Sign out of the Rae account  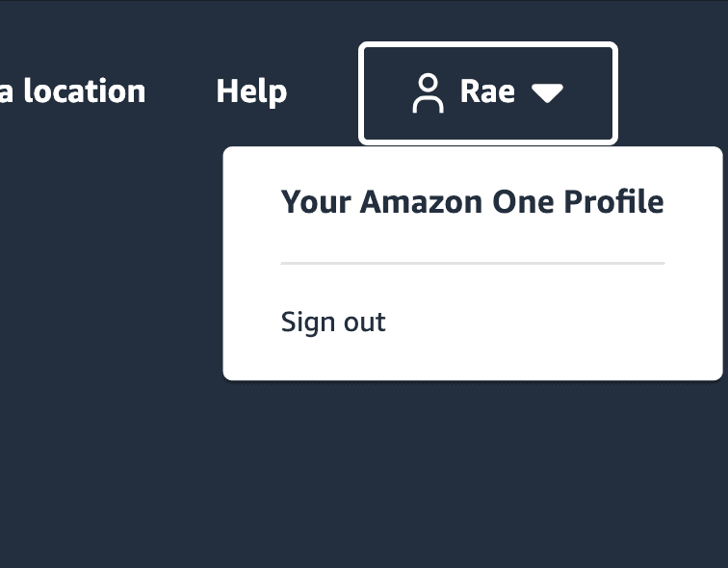(x=333, y=323)
